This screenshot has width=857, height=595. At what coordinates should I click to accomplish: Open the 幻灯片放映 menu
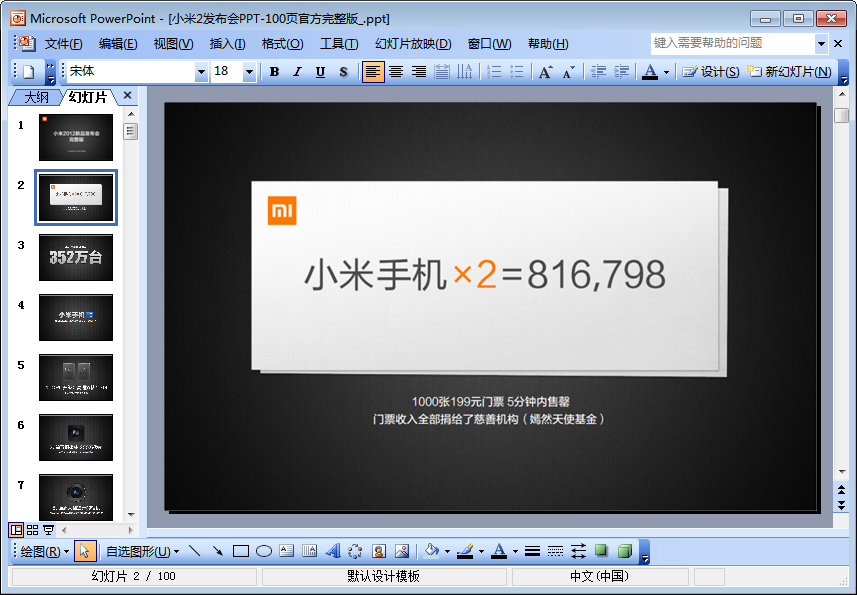pos(413,44)
